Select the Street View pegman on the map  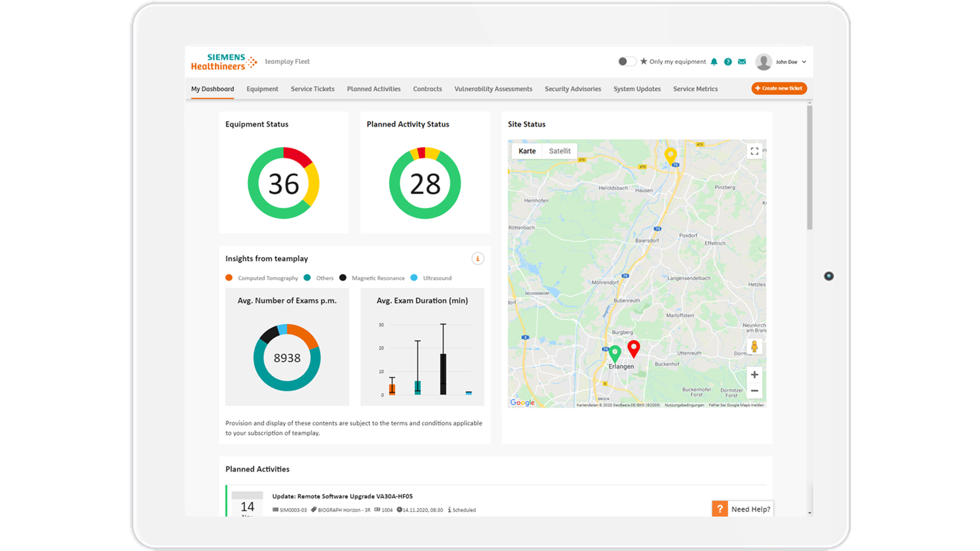coord(755,346)
